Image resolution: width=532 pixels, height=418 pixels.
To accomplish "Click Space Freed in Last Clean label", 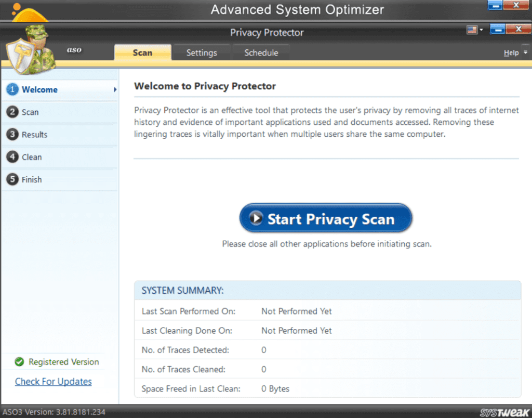I will pos(191,389).
